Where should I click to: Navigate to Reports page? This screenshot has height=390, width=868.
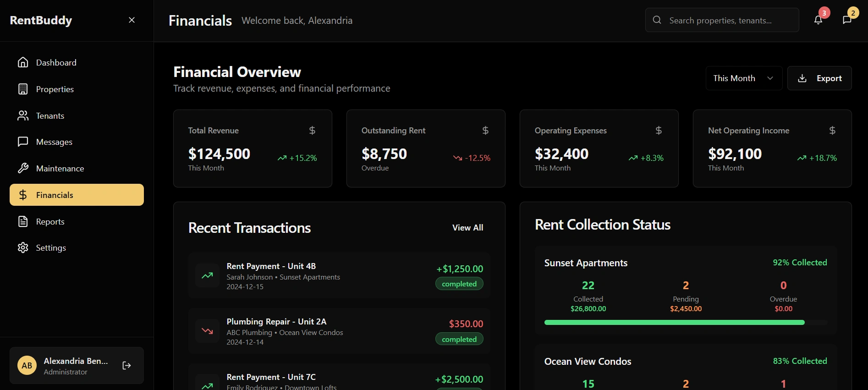coord(50,222)
